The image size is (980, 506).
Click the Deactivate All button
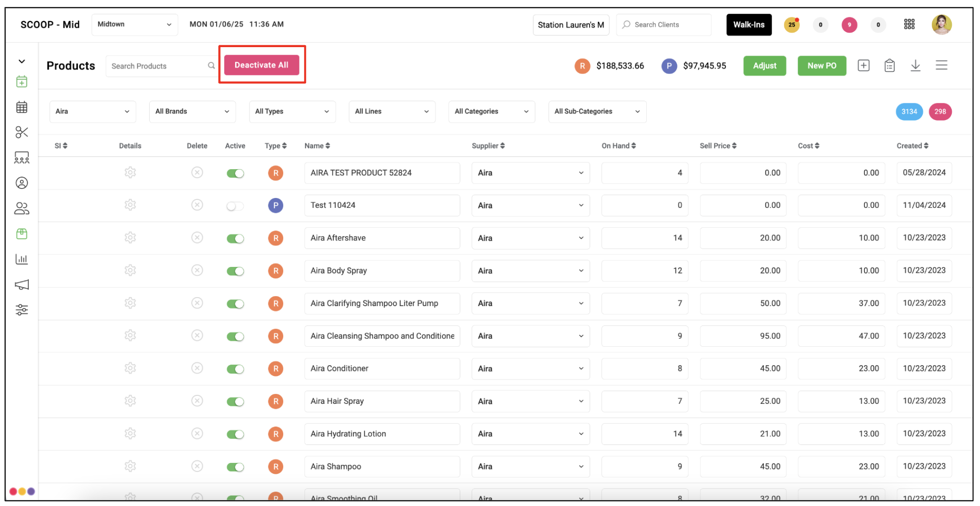tap(261, 65)
